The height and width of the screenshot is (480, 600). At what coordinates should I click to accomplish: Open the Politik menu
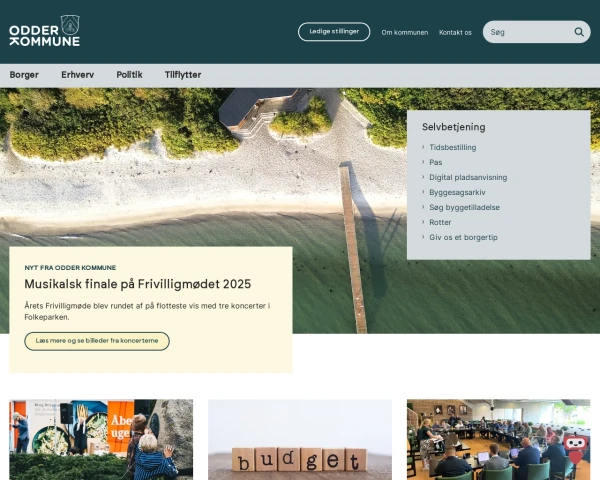coord(129,75)
